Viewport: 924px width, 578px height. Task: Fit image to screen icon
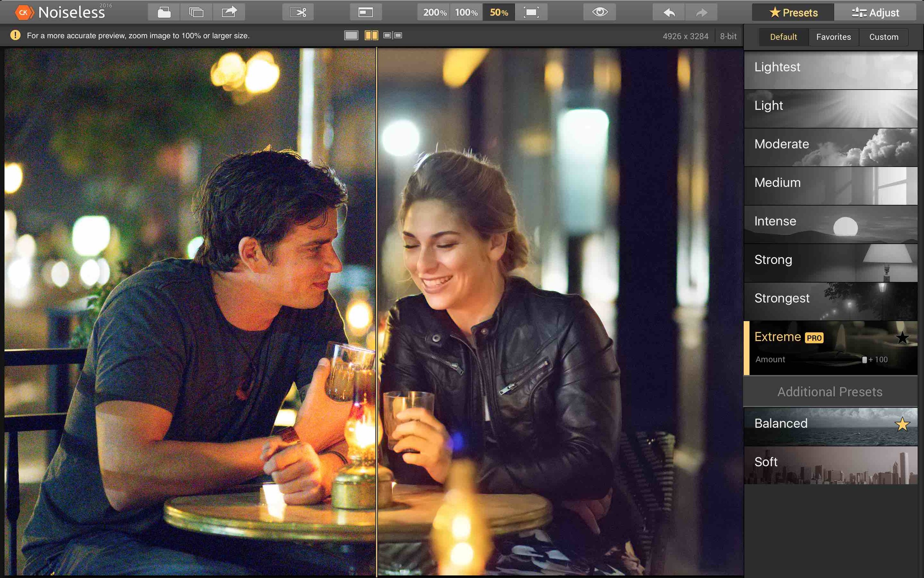(531, 12)
